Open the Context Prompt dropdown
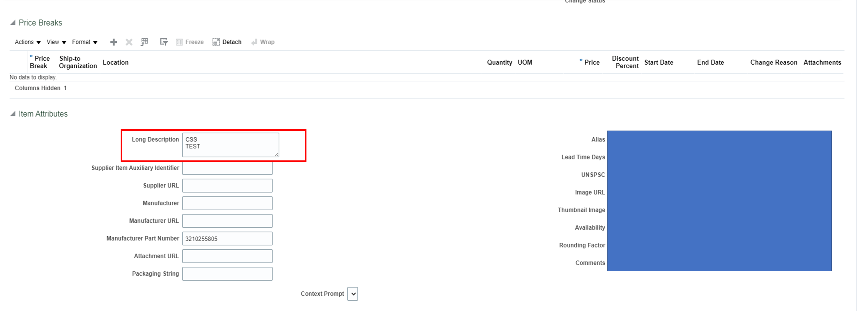This screenshot has width=868, height=311. point(353,294)
